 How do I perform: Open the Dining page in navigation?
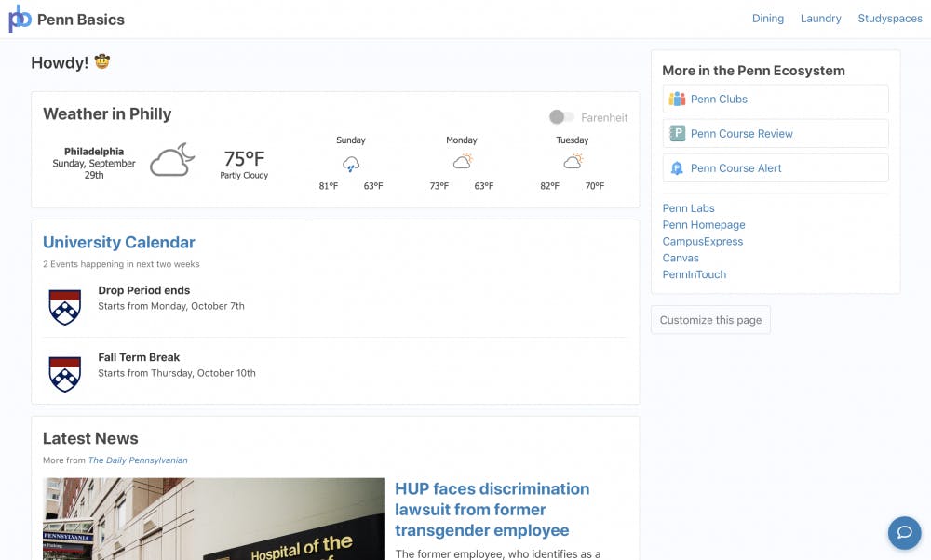point(767,19)
